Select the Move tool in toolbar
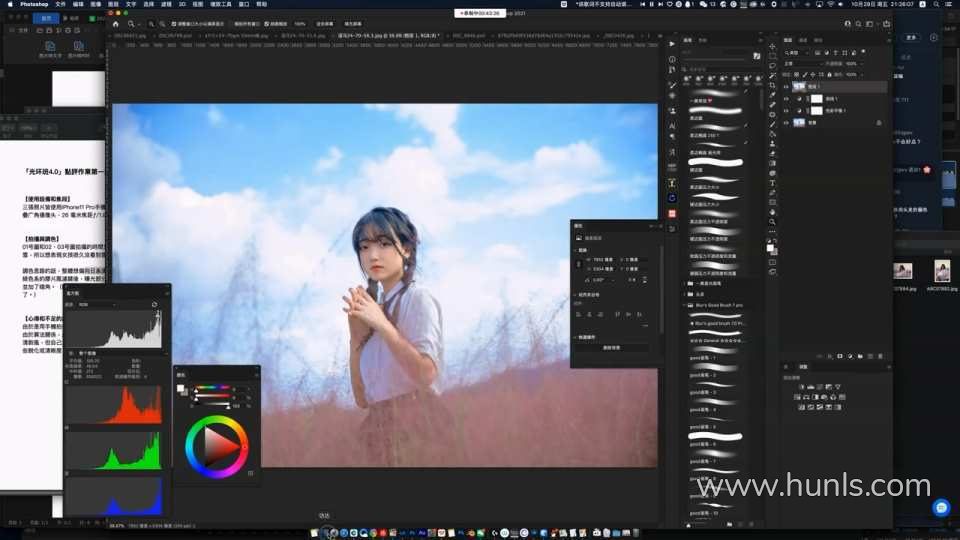Screen dimensions: 960x540 tap(772, 47)
